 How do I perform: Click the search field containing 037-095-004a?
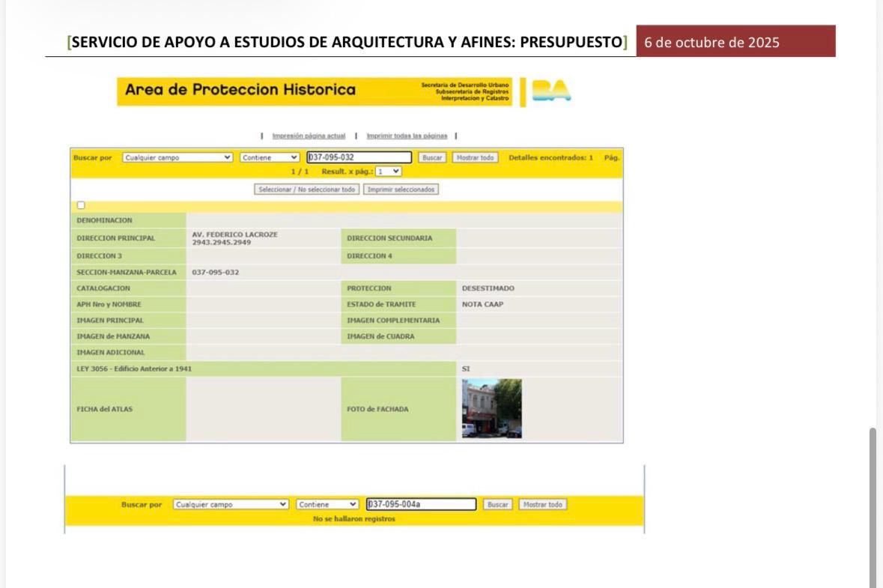coord(421,505)
